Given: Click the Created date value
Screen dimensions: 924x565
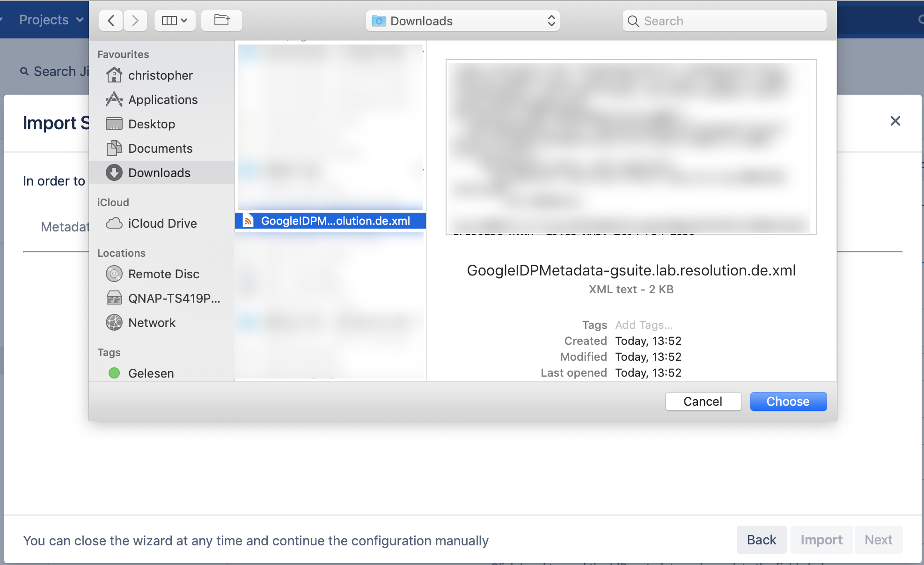Looking at the screenshot, I should 648,341.
